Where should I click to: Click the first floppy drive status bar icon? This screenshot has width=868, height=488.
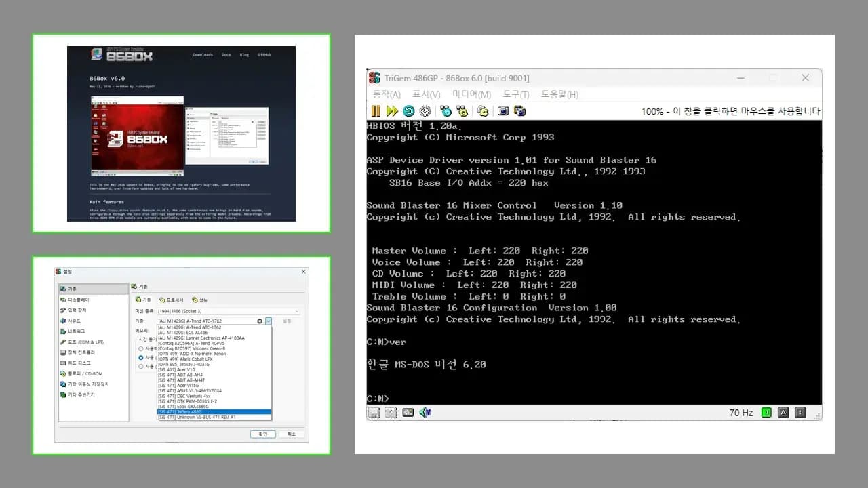(374, 412)
